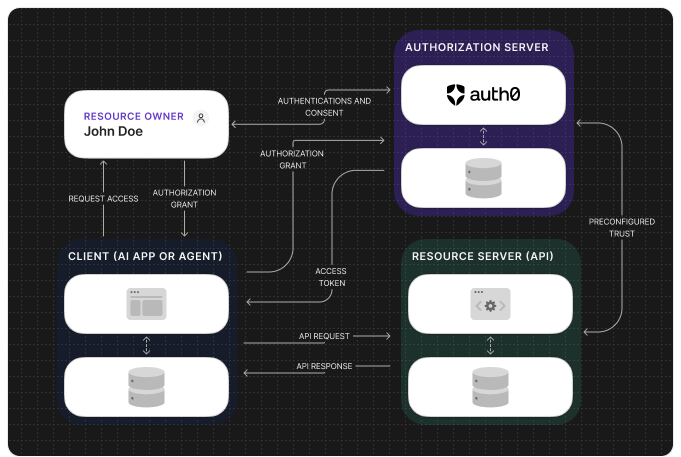Click the Auth0 shield logo
The height and width of the screenshot is (457, 681).
(x=456, y=95)
